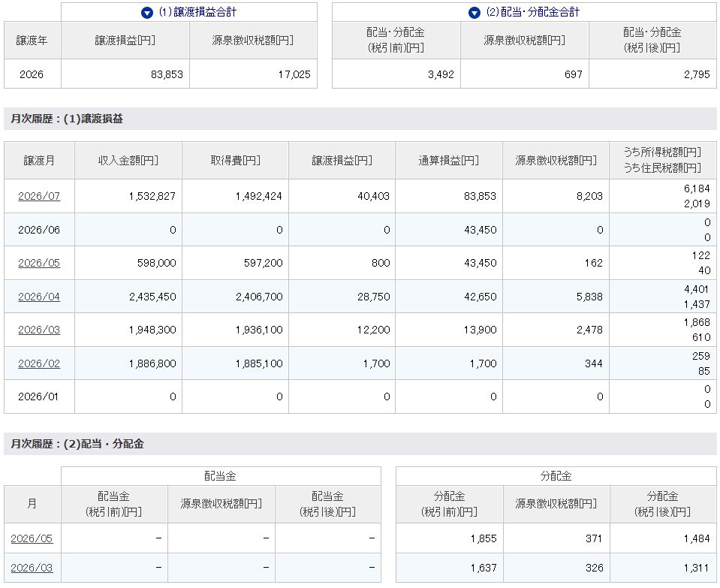720x588 pixels.
Task: Select transfer gain 28,750 for 2026/04
Action: click(373, 297)
